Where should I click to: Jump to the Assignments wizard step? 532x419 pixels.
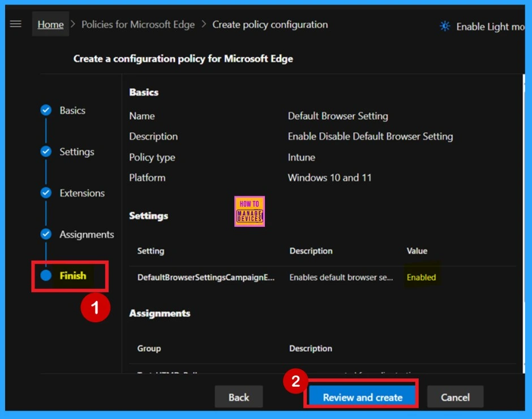click(x=87, y=234)
